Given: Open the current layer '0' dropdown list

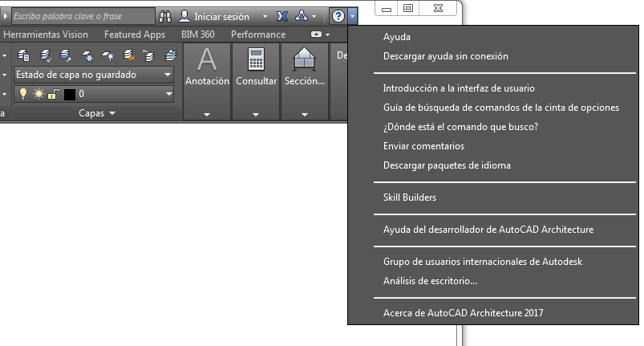Looking at the screenshot, I should (x=168, y=94).
